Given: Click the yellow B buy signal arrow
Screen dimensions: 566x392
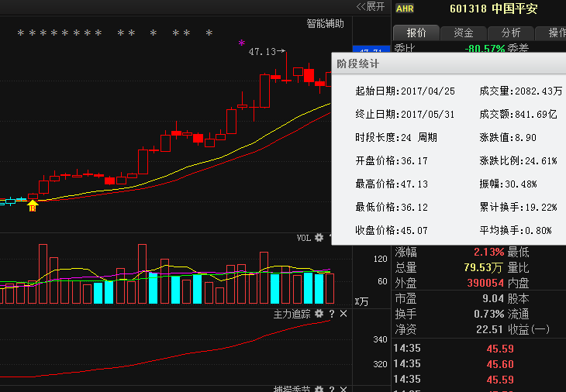Looking at the screenshot, I should (33, 206).
